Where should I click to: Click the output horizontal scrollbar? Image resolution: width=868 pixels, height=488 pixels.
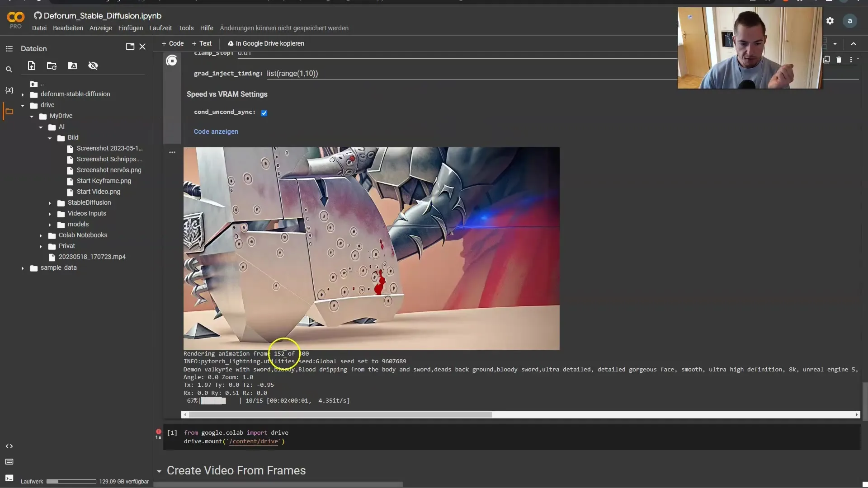coord(340,415)
